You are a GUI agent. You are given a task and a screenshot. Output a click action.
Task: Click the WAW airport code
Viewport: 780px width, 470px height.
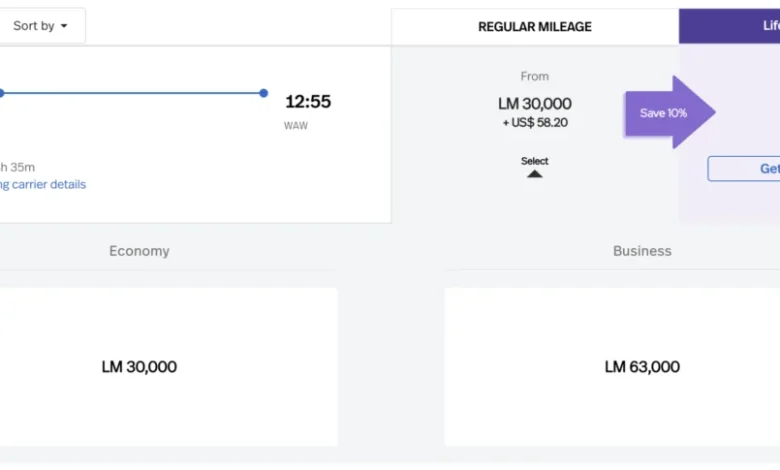coord(295,126)
